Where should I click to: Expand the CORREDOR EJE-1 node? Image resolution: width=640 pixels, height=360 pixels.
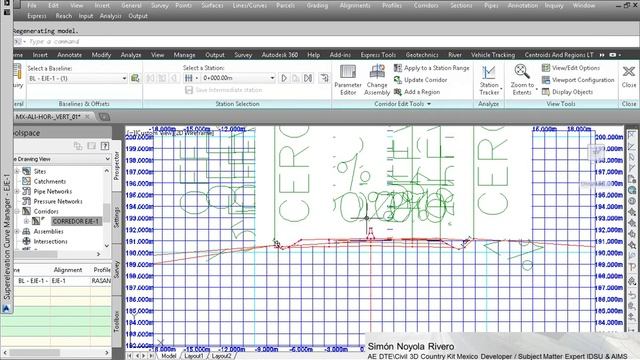(27, 221)
